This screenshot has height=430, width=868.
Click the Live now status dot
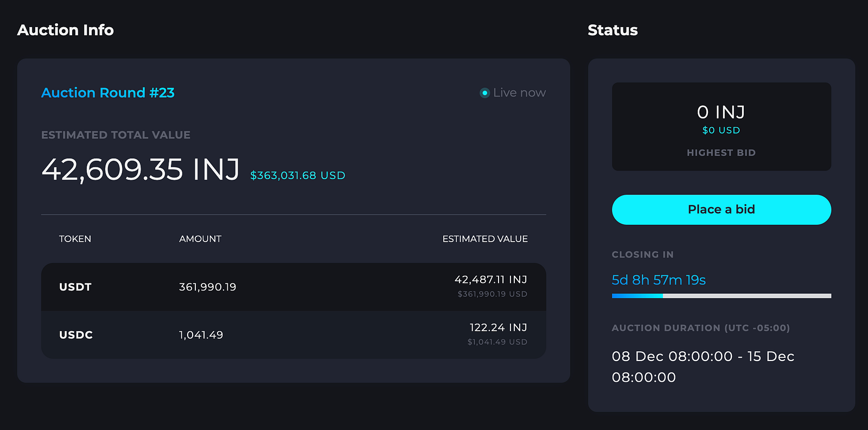pyautogui.click(x=485, y=93)
